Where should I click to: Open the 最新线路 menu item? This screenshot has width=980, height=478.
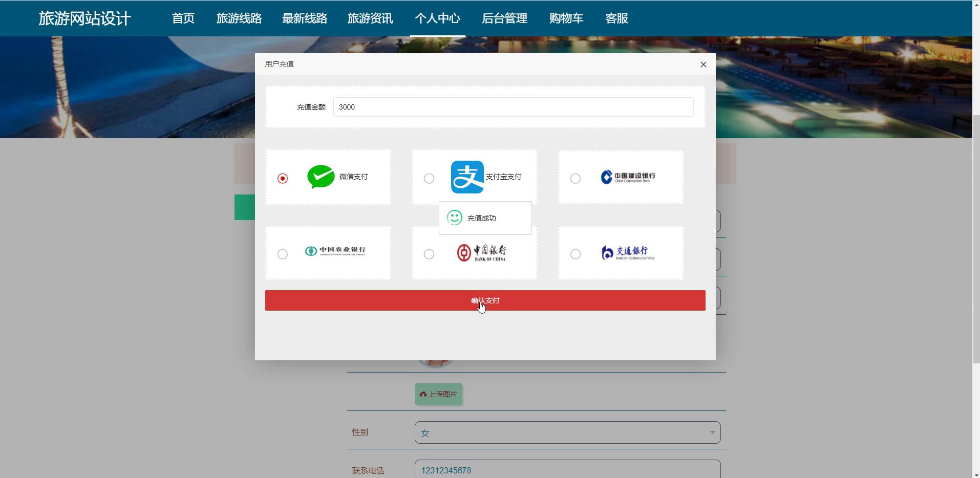(x=305, y=18)
